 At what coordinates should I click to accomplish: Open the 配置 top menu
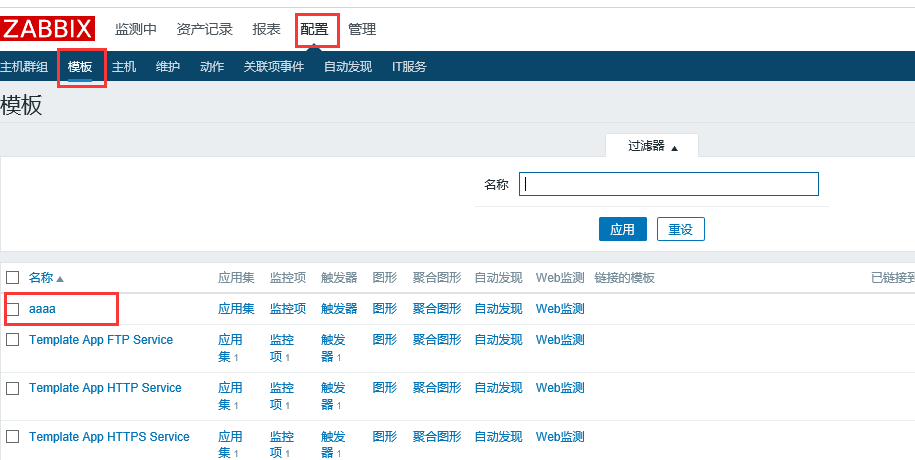315,29
